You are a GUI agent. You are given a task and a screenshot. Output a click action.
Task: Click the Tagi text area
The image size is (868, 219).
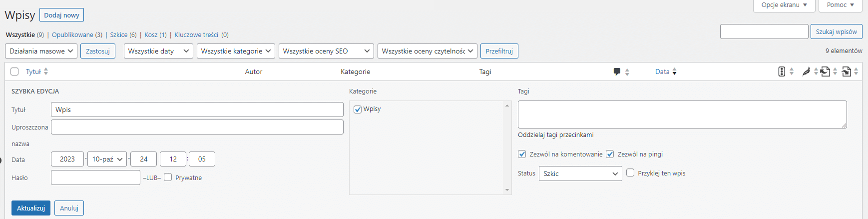coord(682,114)
